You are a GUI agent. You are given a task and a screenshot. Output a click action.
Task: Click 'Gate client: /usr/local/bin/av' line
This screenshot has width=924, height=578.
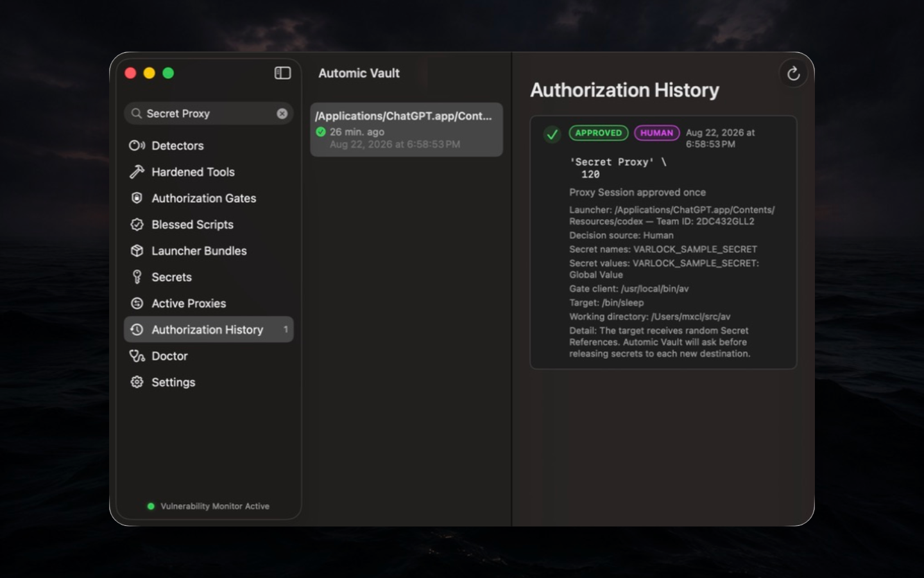pyautogui.click(x=629, y=289)
